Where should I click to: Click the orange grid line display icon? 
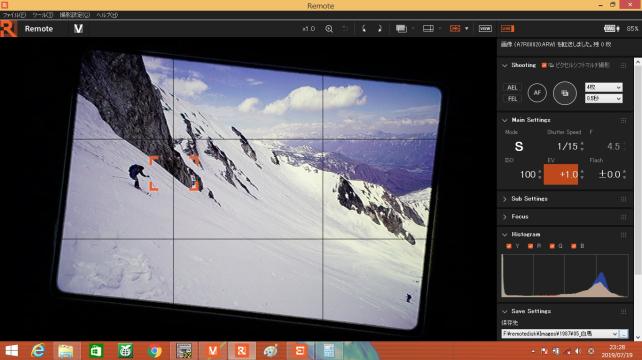455,29
